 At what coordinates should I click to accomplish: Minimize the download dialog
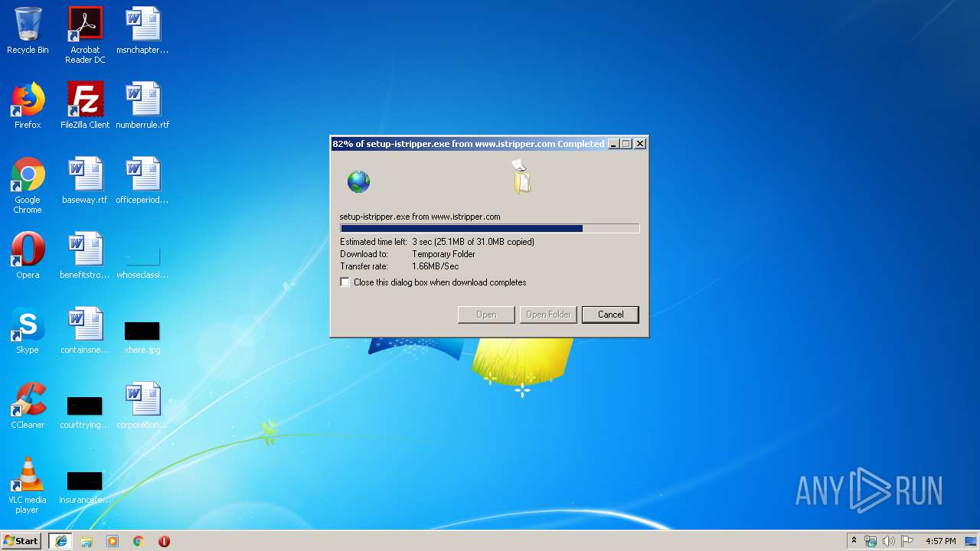(x=613, y=144)
